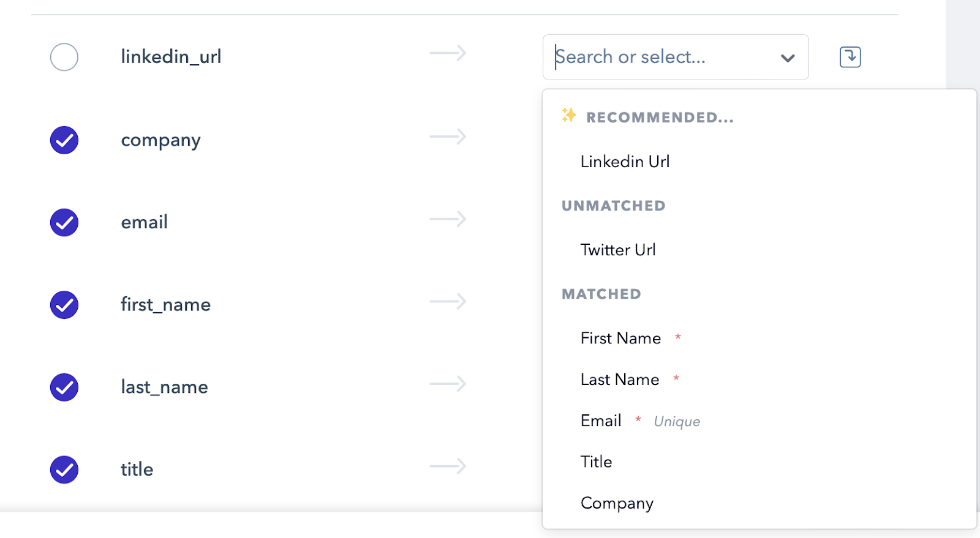This screenshot has width=980, height=538.
Task: Uncheck the email row checkbox
Action: click(x=64, y=223)
